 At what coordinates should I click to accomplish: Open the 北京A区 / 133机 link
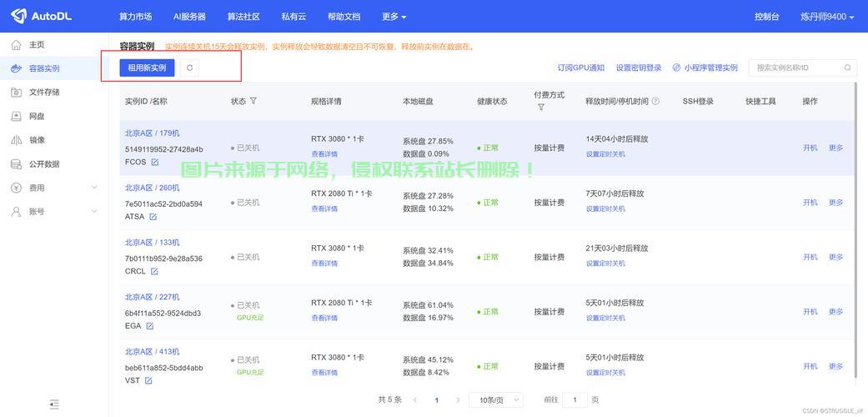(x=153, y=242)
